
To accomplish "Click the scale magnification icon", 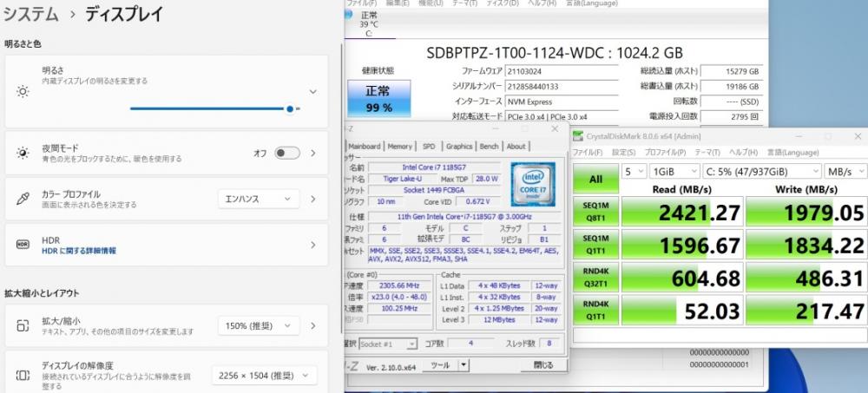I will 23,325.
